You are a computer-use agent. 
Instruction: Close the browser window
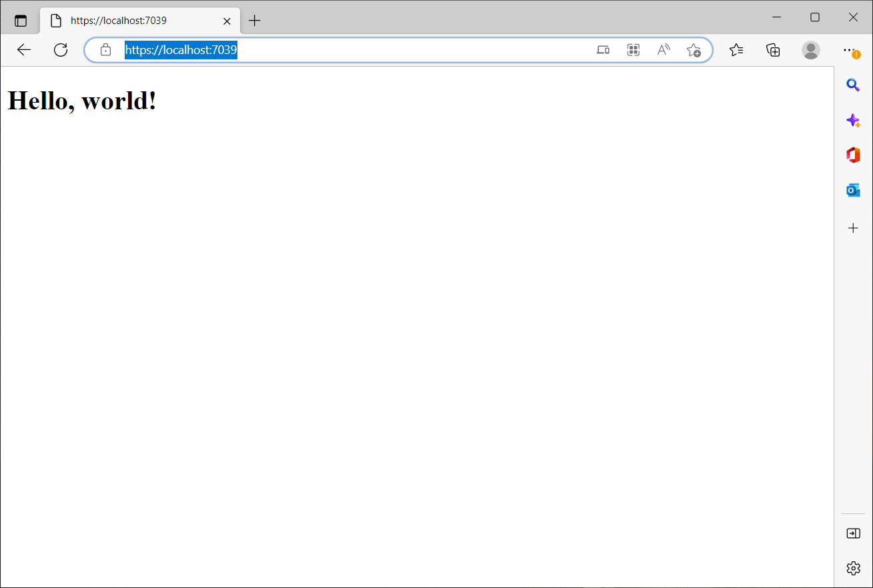pos(853,17)
